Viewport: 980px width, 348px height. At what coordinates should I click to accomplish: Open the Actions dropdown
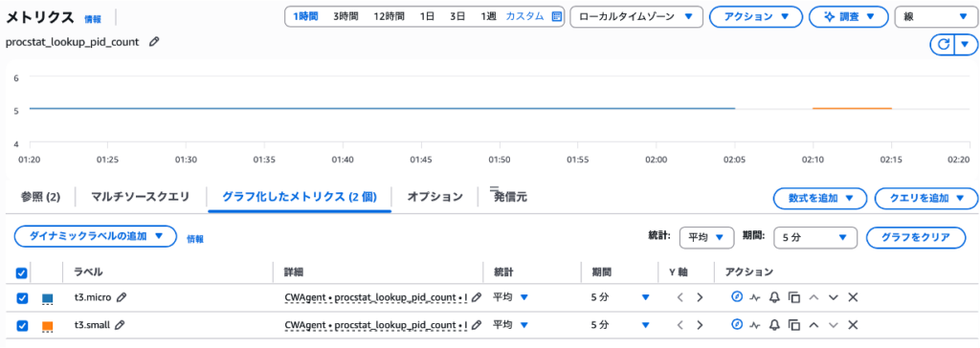(x=756, y=17)
